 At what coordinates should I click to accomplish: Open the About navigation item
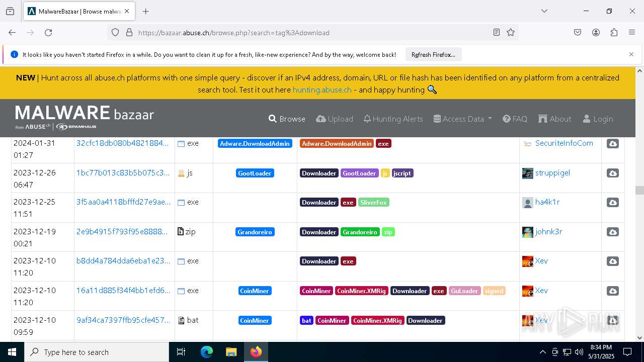(555, 119)
